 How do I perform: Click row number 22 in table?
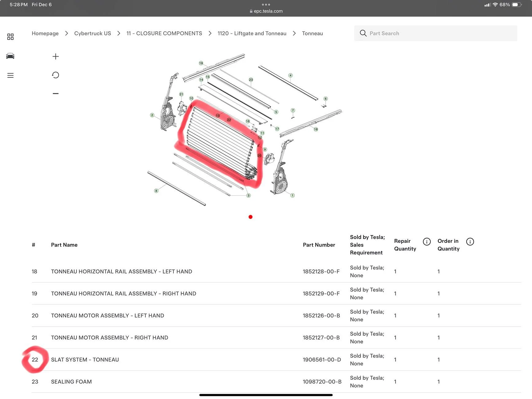(x=35, y=360)
